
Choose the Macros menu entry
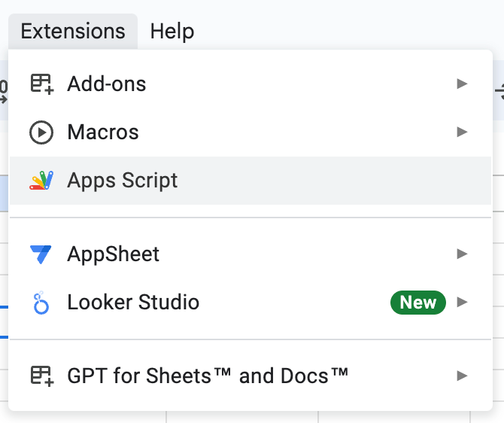[103, 132]
